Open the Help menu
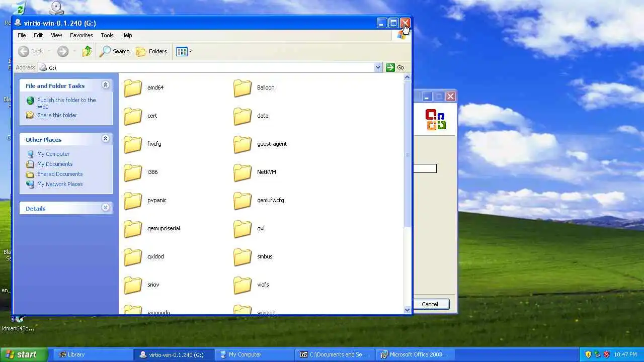 (126, 35)
